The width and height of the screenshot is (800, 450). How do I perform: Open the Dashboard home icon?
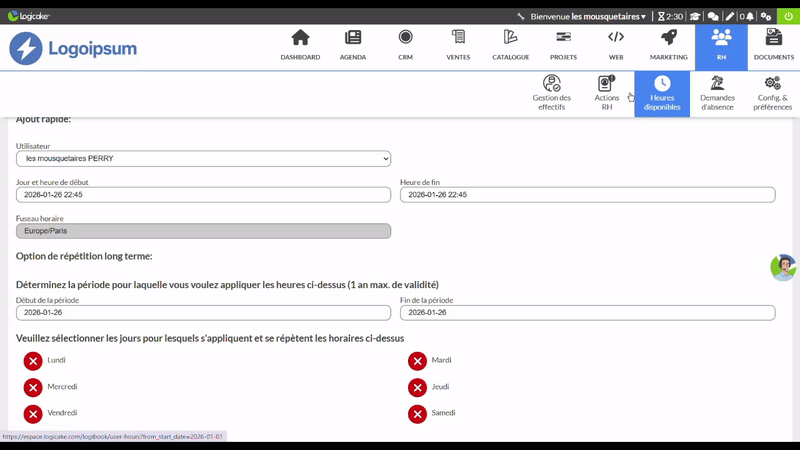[300, 44]
